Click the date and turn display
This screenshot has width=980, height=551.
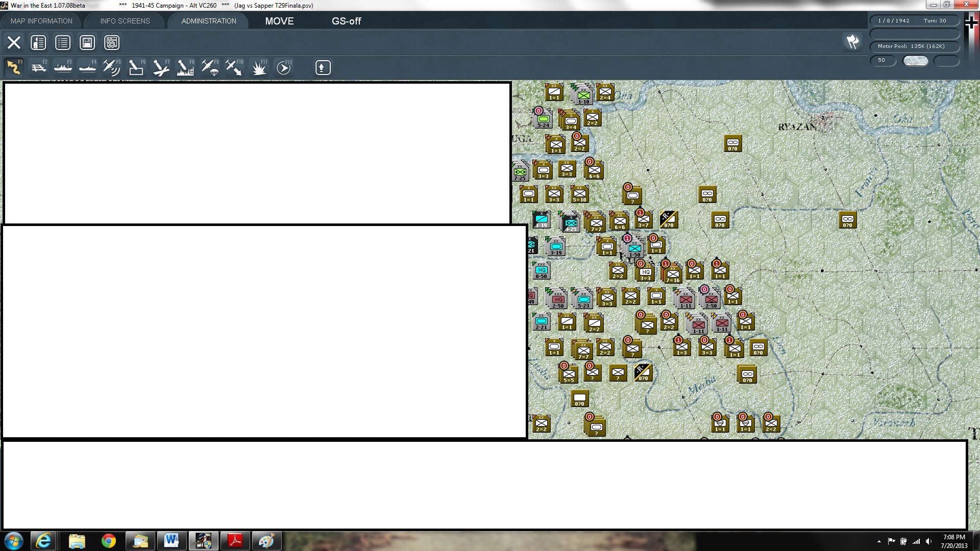pos(915,21)
